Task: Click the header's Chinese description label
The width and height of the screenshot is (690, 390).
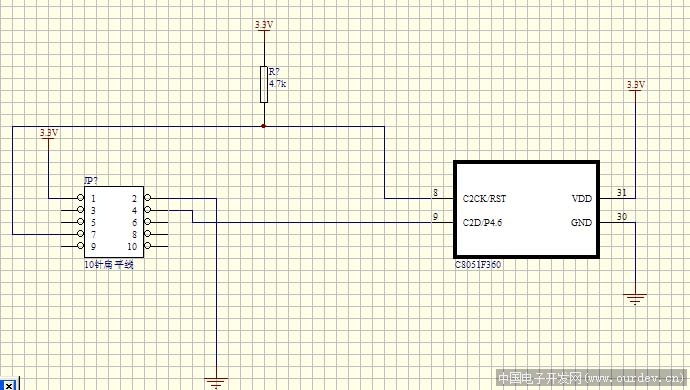Action: click(x=109, y=265)
